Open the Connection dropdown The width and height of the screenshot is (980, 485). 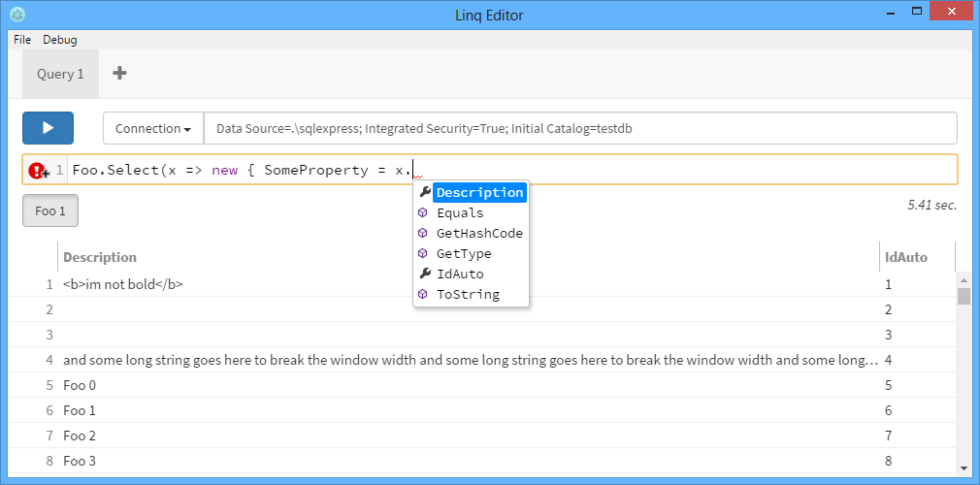point(153,128)
